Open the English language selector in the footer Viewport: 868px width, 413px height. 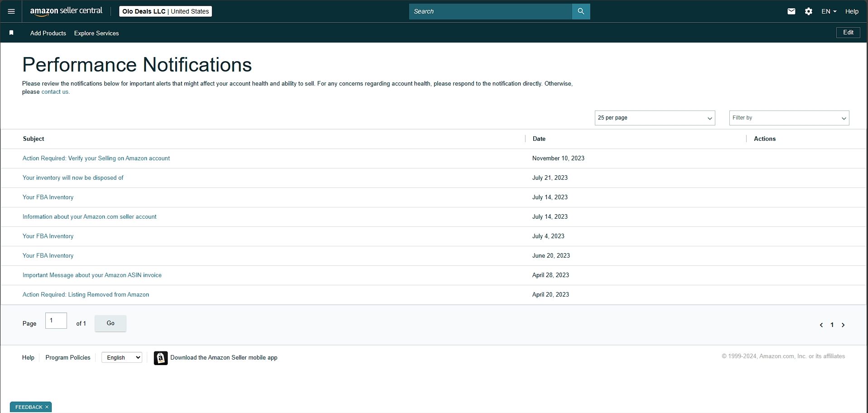(122, 358)
